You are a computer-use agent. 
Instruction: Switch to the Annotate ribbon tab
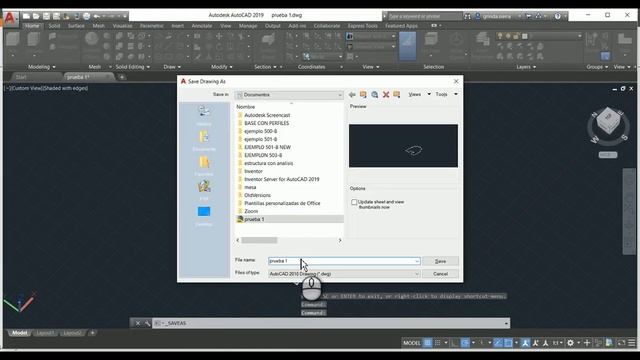tap(202, 26)
